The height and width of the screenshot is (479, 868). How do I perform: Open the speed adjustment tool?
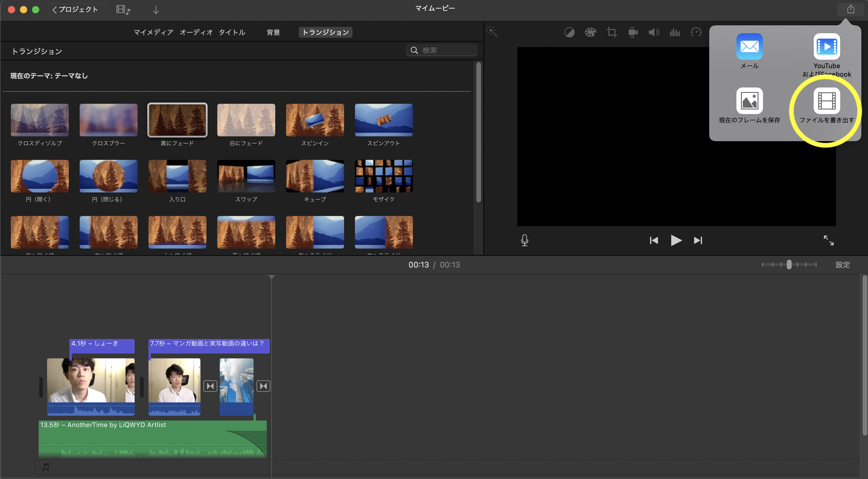click(x=696, y=32)
